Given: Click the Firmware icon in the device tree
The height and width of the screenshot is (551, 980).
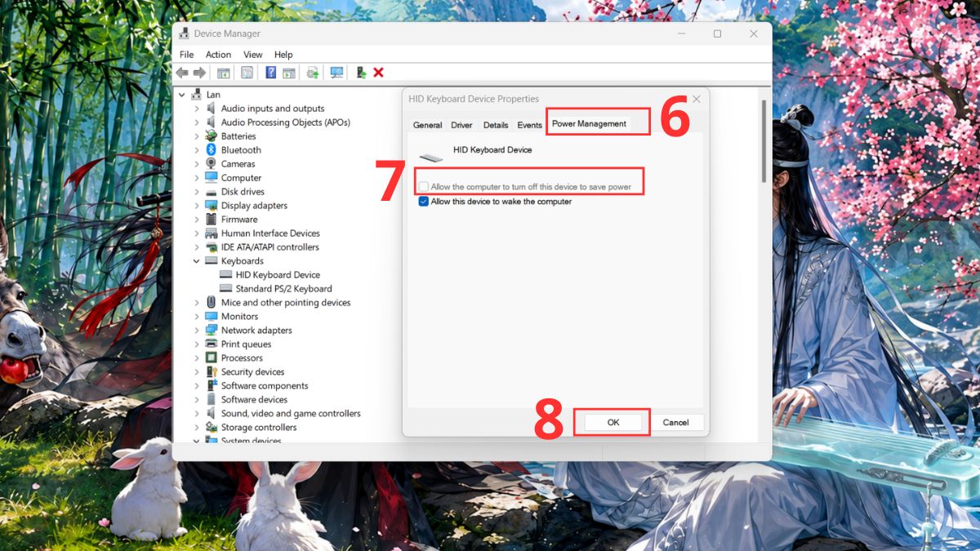Looking at the screenshot, I should [x=212, y=220].
